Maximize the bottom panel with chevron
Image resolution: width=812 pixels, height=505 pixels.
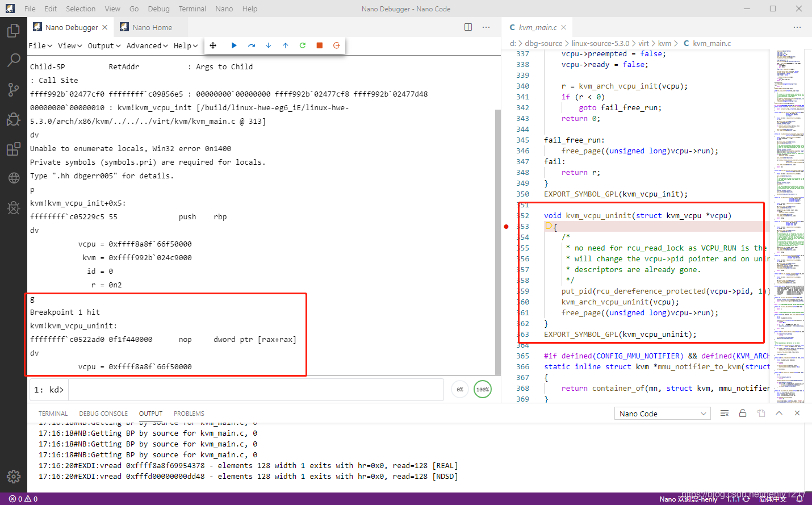click(779, 413)
